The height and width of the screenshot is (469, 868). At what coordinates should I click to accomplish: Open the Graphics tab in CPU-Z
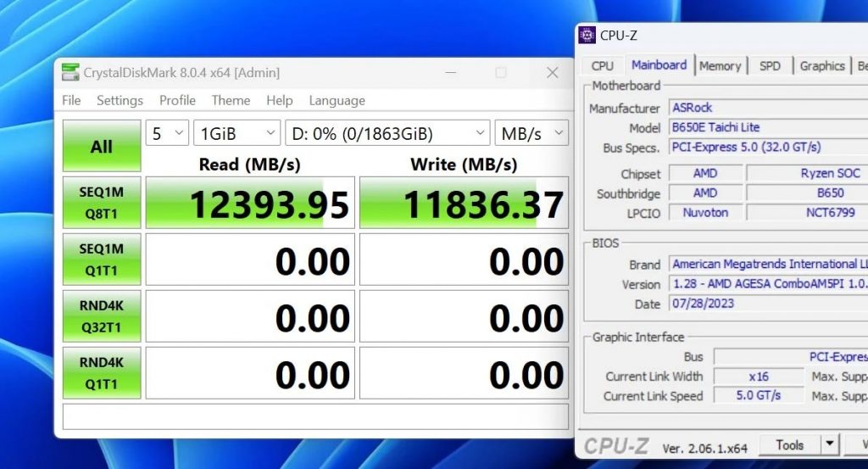tap(822, 66)
